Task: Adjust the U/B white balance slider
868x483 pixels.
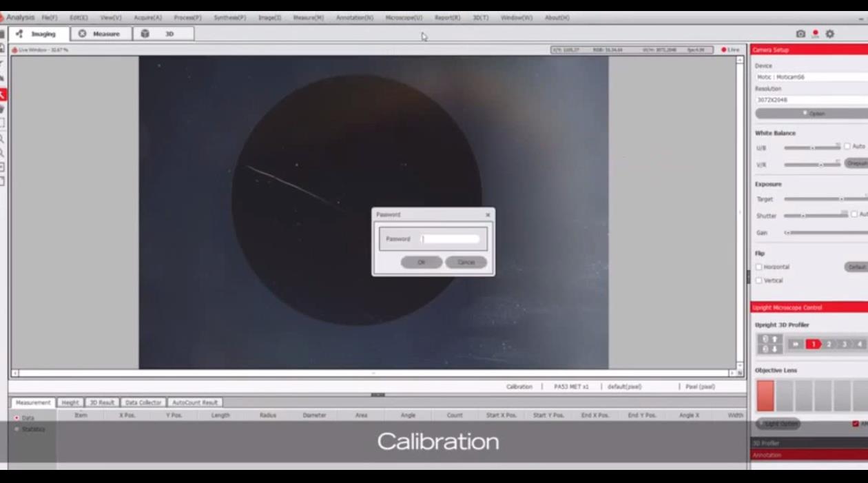Action: coord(812,147)
